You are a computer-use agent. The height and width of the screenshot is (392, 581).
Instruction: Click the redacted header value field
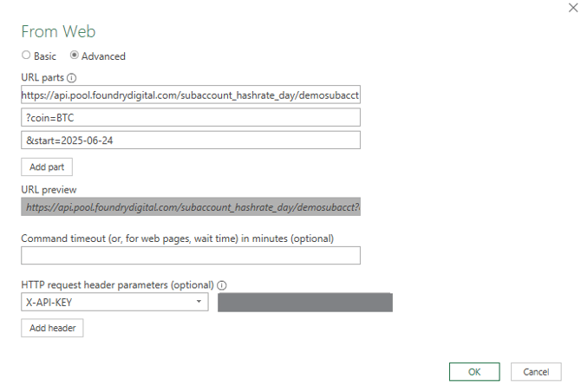pos(305,303)
